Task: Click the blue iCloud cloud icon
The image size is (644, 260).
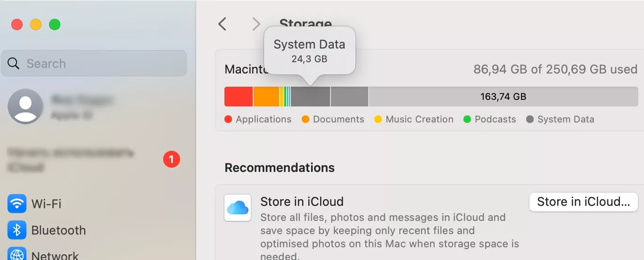Action: coord(237,208)
